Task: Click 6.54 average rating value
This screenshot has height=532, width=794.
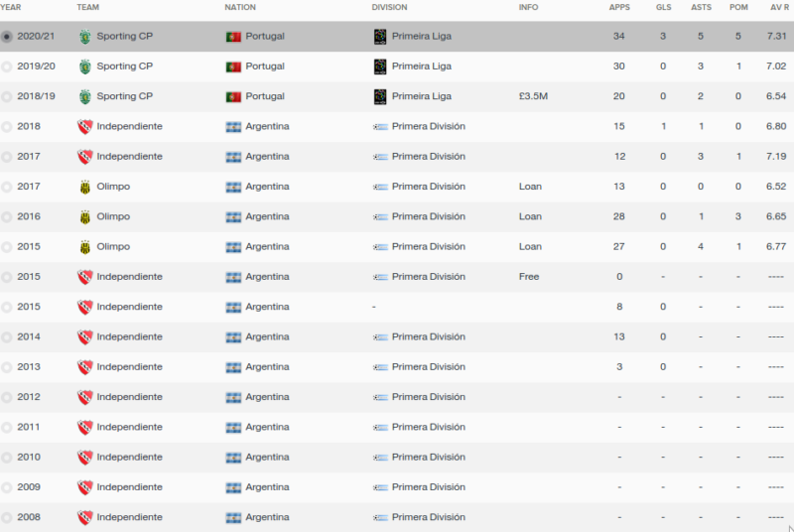Action: point(776,96)
